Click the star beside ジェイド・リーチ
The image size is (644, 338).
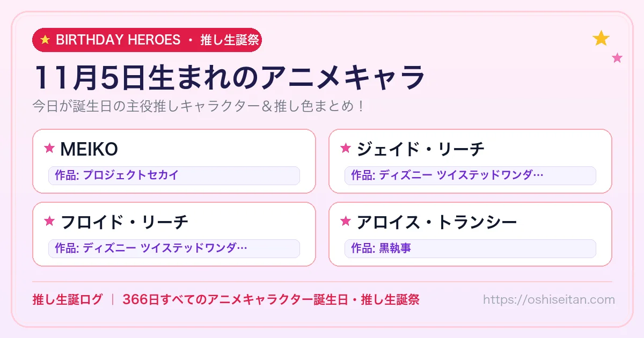pyautogui.click(x=346, y=148)
